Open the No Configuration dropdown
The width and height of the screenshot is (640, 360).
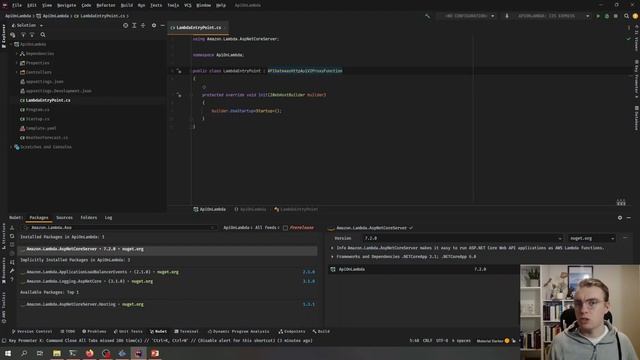pos(467,16)
